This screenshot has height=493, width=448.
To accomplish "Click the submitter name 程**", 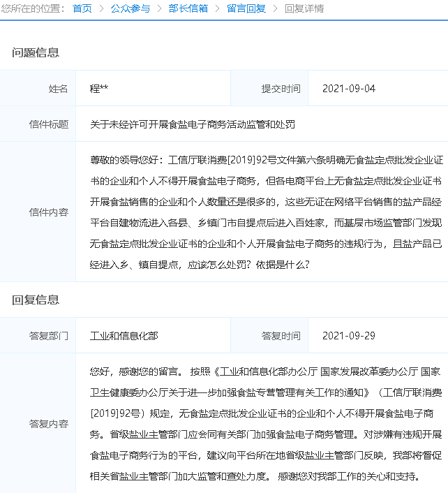I will [x=99, y=89].
